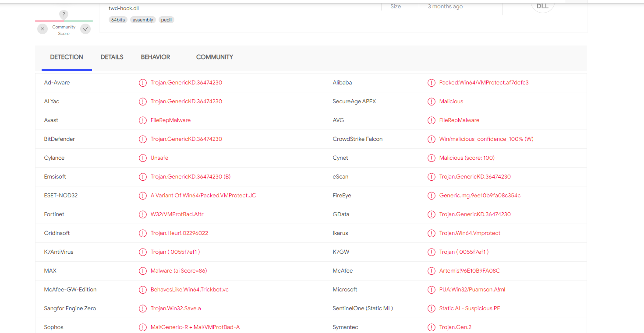Screen dimensions: 644x333
Task: Click the alert icon in the SecureAge APEX row
Action: point(432,102)
